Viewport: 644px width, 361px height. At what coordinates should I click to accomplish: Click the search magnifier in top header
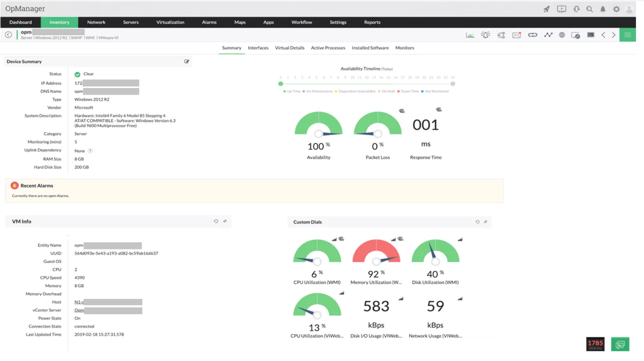pyautogui.click(x=590, y=9)
